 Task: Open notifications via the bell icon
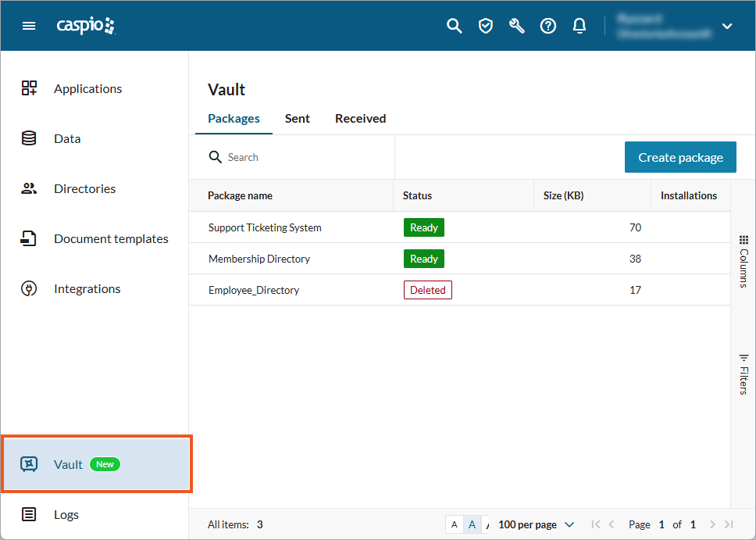coord(579,25)
